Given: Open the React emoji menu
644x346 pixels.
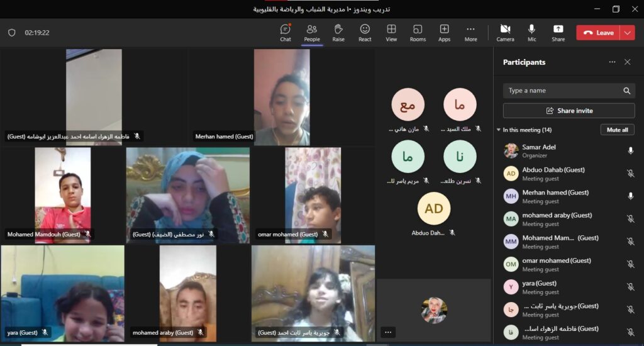Looking at the screenshot, I should pos(365,33).
